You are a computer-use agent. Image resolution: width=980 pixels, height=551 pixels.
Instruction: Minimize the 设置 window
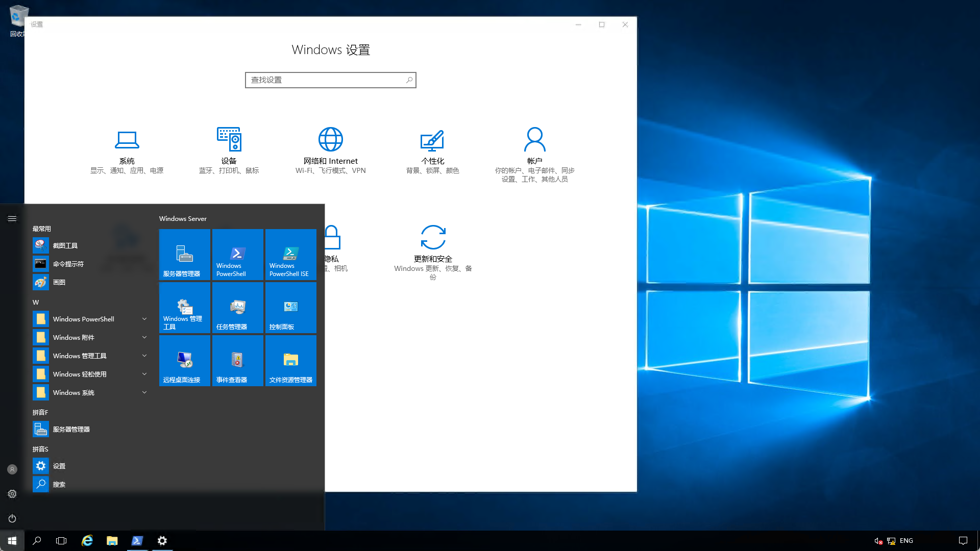578,24
